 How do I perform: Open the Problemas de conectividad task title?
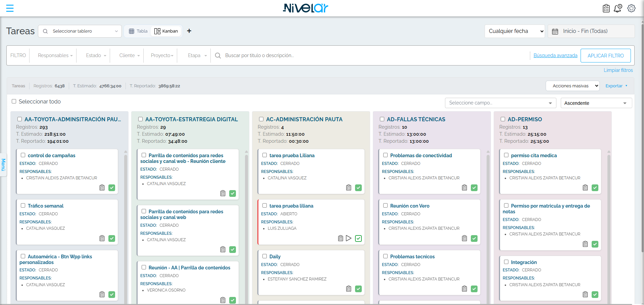tap(421, 156)
